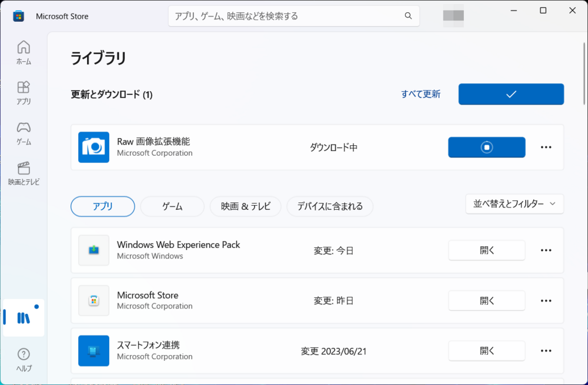Expand 並べ替えとフィルター dropdown
This screenshot has width=588, height=385.
(x=514, y=204)
